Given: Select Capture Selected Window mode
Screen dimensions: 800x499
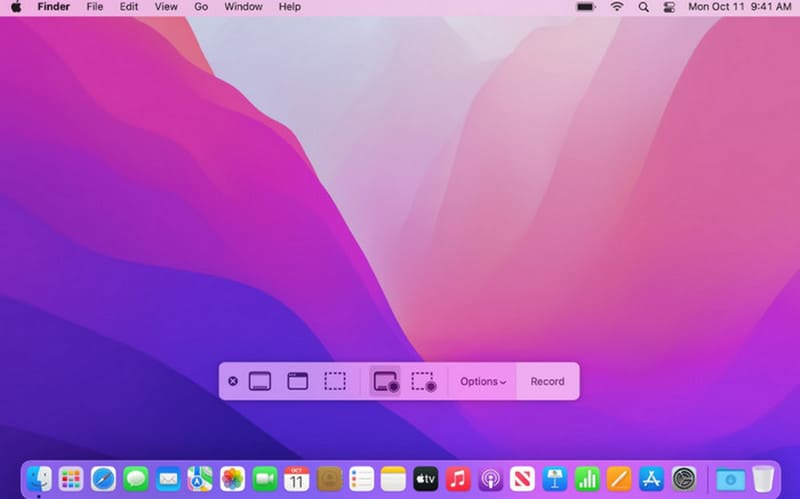Looking at the screenshot, I should [297, 381].
